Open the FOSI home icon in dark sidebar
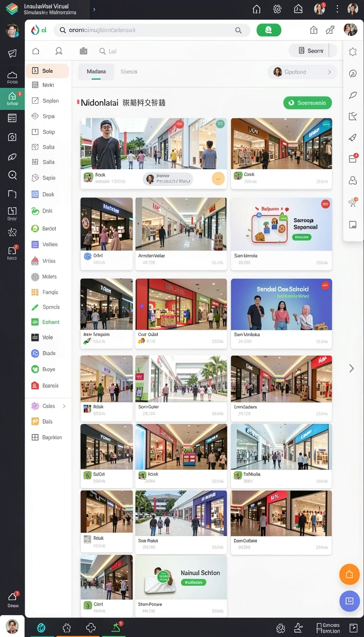The image size is (364, 637). point(12,77)
